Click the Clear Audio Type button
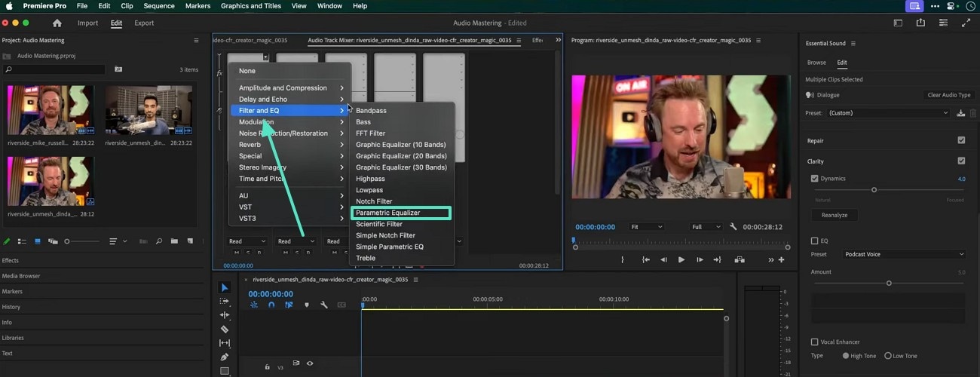Viewport: 980px width, 377px height. pos(948,95)
